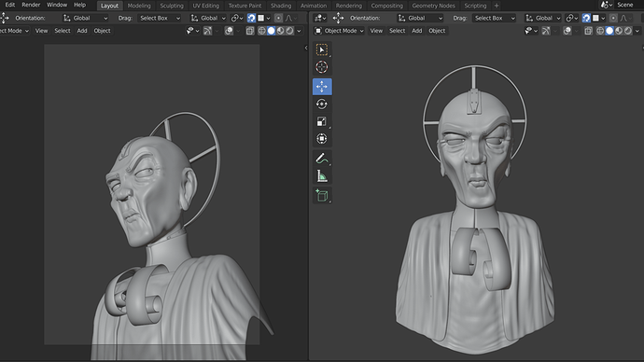Switch the right viewport to rendered shading
The height and width of the screenshot is (362, 644).
click(x=628, y=31)
